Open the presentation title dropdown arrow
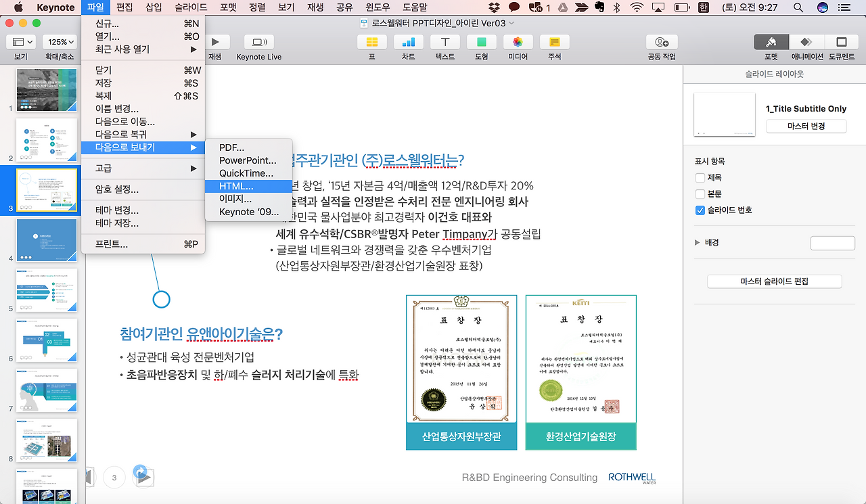866x504 pixels. (x=511, y=22)
